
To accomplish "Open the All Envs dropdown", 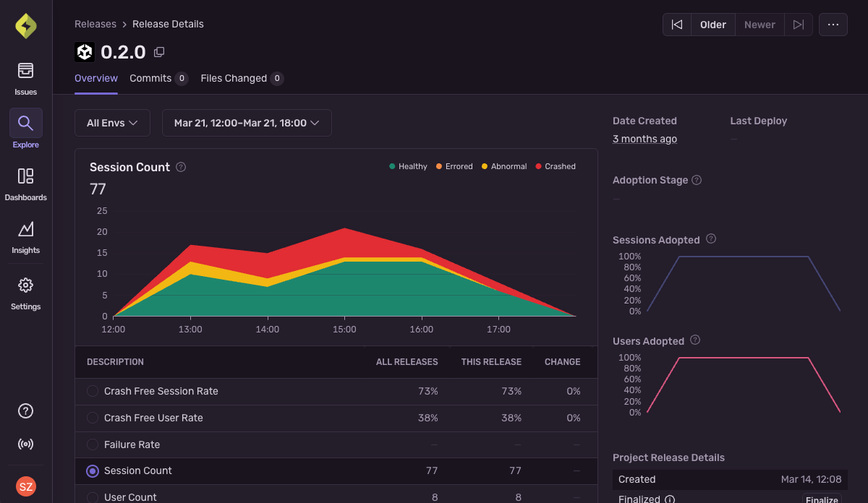I will (112, 122).
